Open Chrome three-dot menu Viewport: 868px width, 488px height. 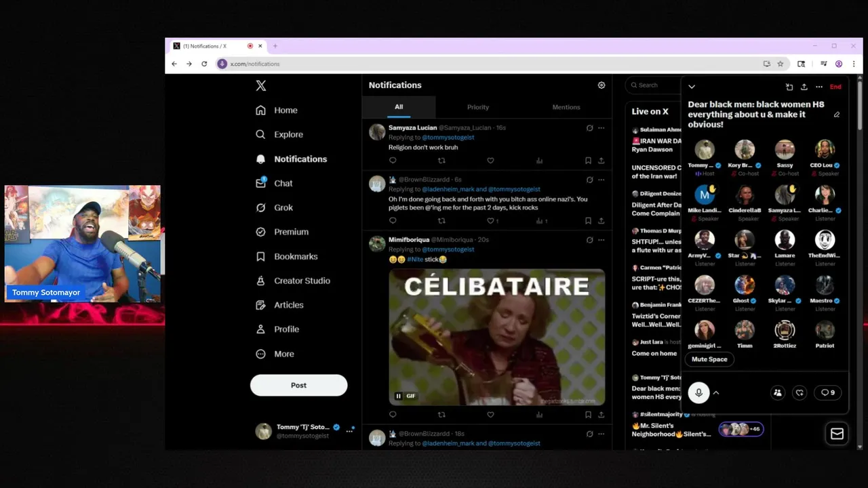point(854,64)
